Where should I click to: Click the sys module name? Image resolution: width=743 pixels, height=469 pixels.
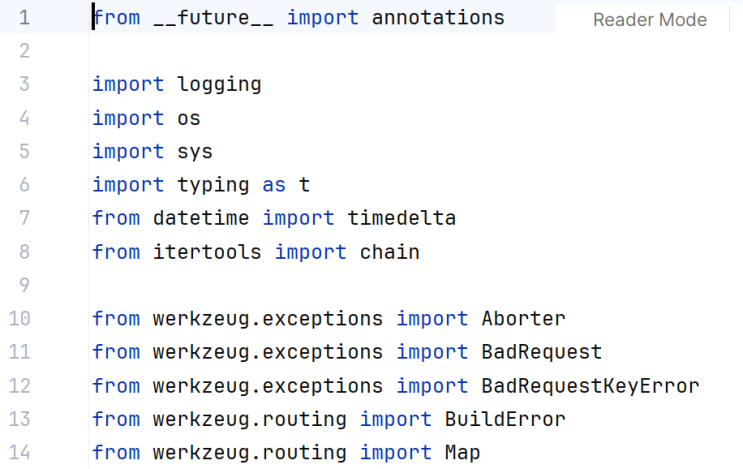point(195,152)
